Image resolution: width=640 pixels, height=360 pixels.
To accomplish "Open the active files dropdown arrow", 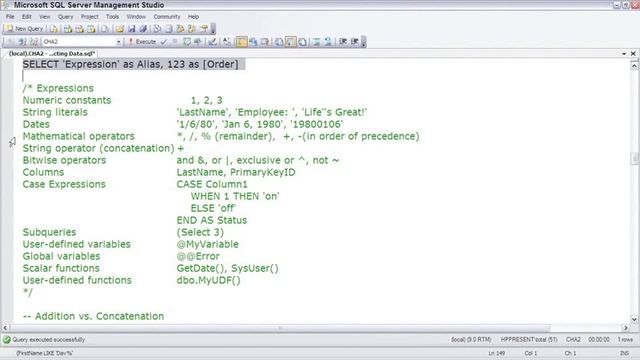I will click(x=624, y=53).
